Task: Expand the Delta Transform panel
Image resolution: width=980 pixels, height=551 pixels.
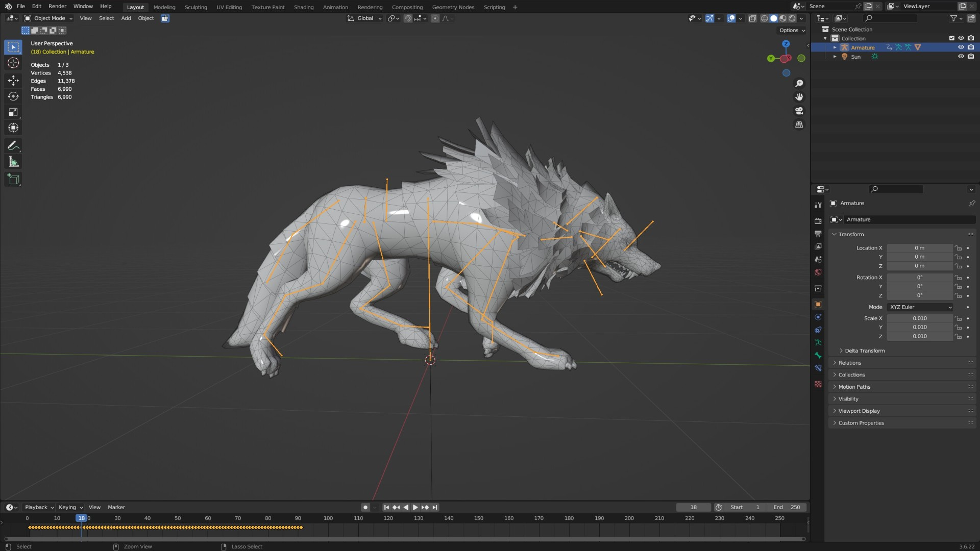Action: 864,350
